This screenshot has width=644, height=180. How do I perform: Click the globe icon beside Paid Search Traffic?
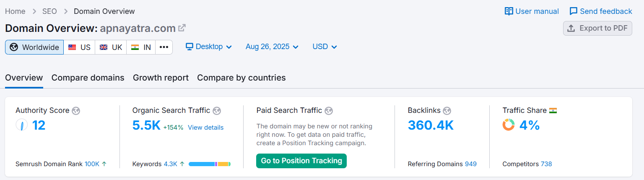329,111
